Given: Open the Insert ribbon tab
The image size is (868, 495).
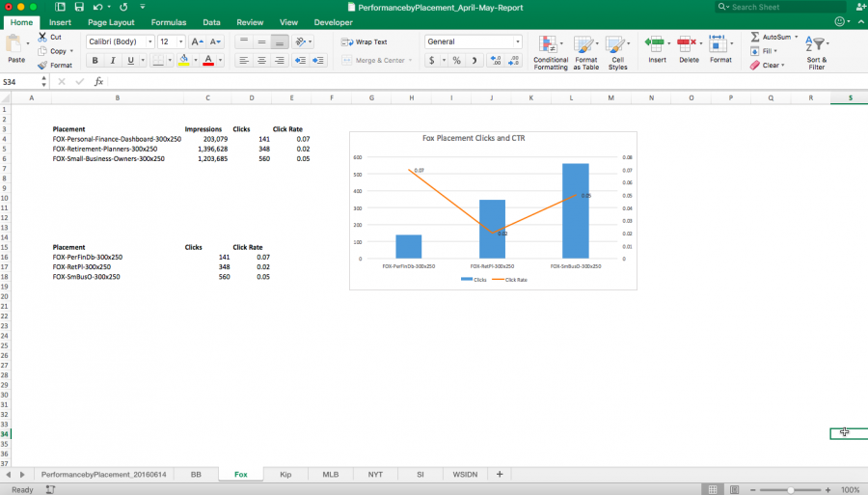Looking at the screenshot, I should click(x=60, y=23).
